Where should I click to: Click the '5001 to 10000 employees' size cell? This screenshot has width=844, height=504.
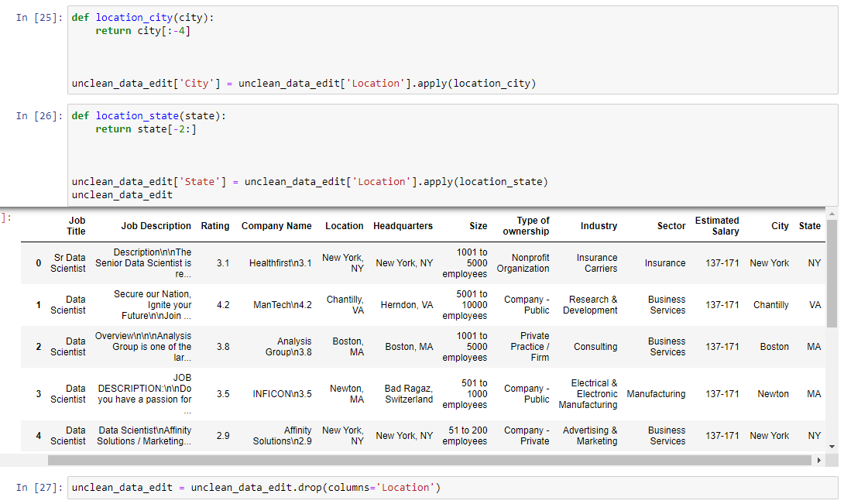(465, 305)
